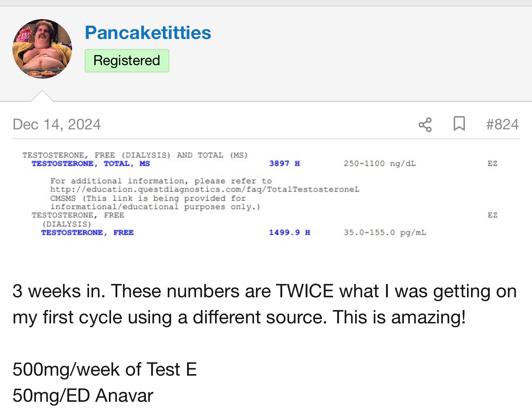Open the Pancaketitties username link
This screenshot has width=532, height=420.
click(x=148, y=33)
